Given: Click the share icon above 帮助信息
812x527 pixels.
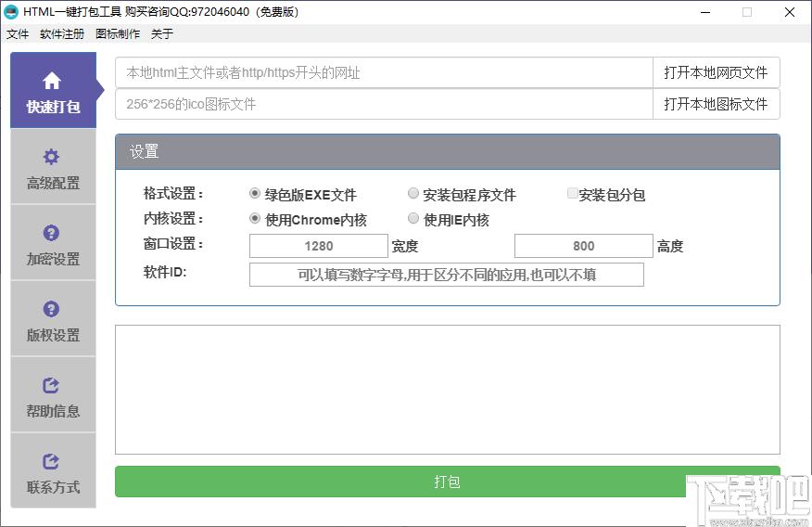Looking at the screenshot, I should [52, 385].
